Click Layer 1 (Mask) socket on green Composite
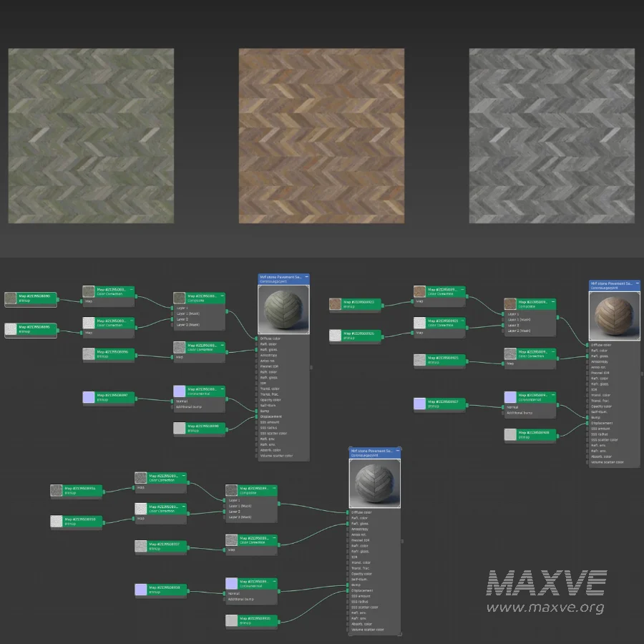The image size is (644, 644). [x=172, y=313]
